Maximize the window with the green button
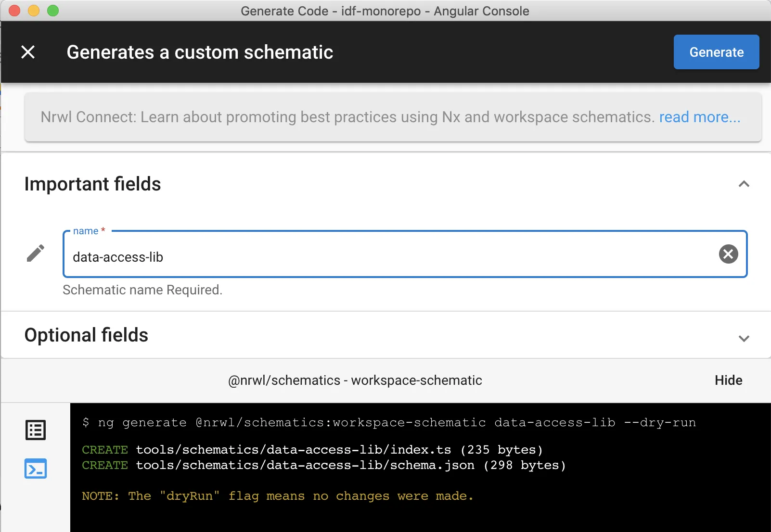771x532 pixels. [x=53, y=11]
